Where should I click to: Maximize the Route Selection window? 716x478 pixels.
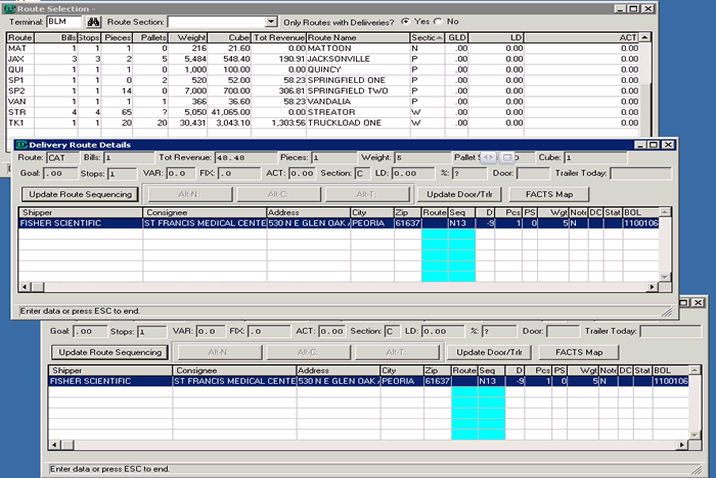click(x=633, y=9)
